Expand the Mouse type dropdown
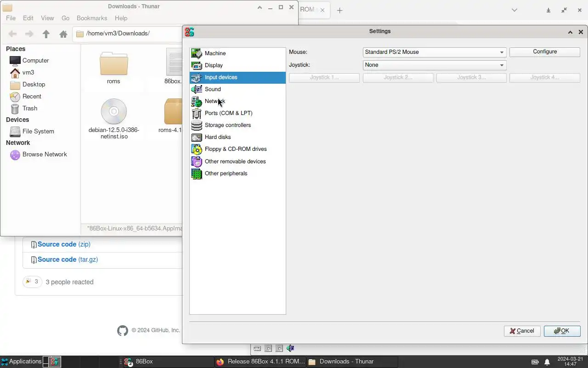This screenshot has width=588, height=368. (x=435, y=52)
